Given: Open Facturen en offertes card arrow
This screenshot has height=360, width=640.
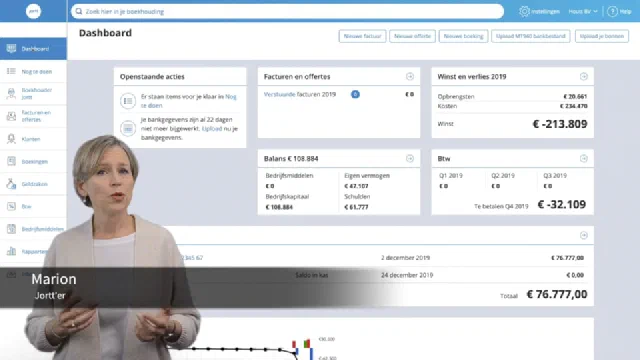Looking at the screenshot, I should [x=410, y=76].
